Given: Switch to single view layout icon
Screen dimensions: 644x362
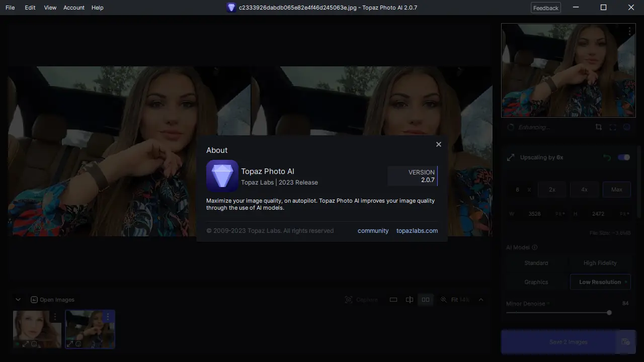Looking at the screenshot, I should point(393,300).
